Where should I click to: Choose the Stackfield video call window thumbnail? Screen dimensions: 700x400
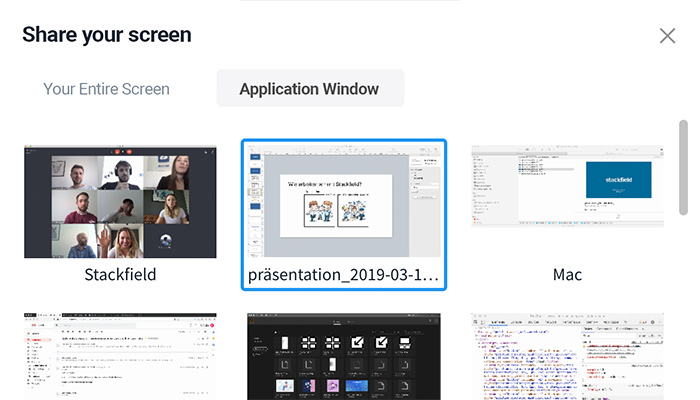pos(120,202)
